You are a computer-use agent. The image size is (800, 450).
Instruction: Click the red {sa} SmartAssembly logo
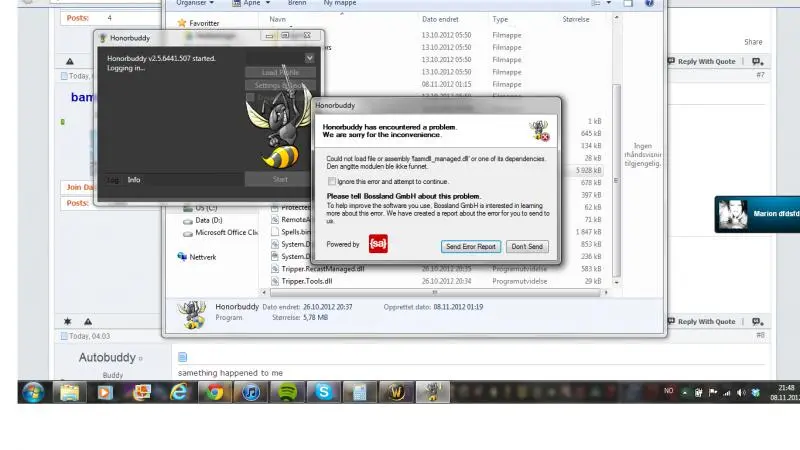click(378, 244)
